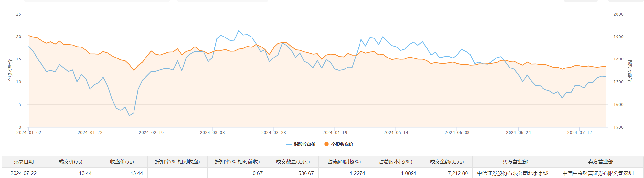Click the 中信证券 buyer branch cell
The width and height of the screenshot is (644, 178).
(x=515, y=173)
